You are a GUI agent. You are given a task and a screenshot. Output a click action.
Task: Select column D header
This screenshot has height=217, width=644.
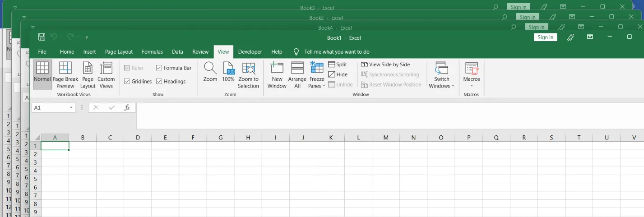[138, 137]
